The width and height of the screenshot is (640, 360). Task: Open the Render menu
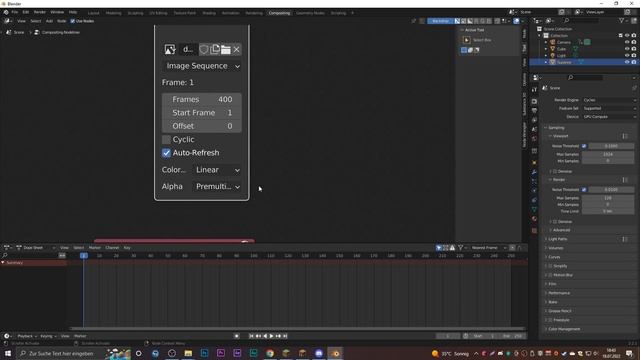(40, 12)
